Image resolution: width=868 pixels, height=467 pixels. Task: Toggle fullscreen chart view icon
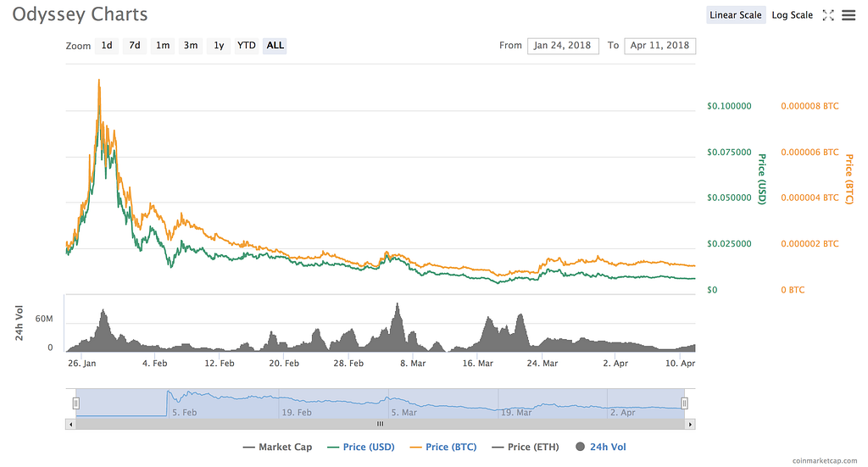tap(828, 15)
